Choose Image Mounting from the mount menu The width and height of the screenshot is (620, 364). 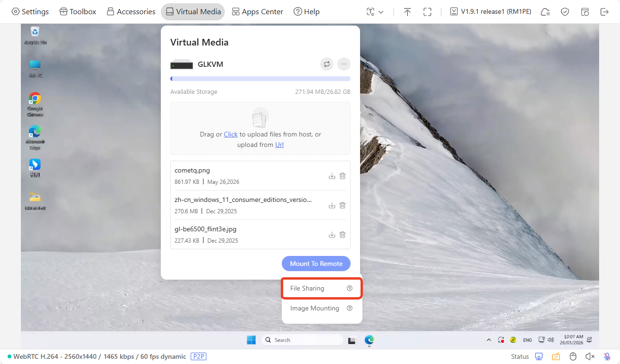pyautogui.click(x=322, y=308)
